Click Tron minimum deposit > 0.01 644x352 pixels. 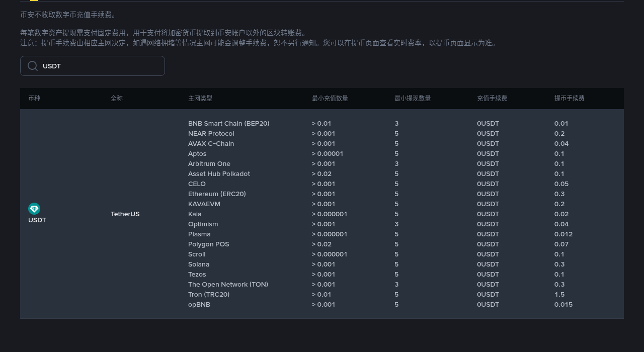[321, 295]
